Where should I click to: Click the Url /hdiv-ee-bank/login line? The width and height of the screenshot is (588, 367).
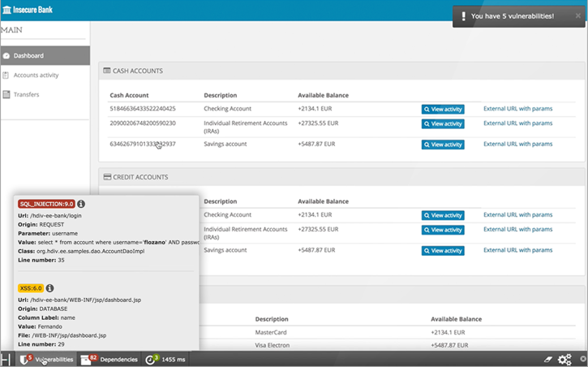(x=49, y=215)
